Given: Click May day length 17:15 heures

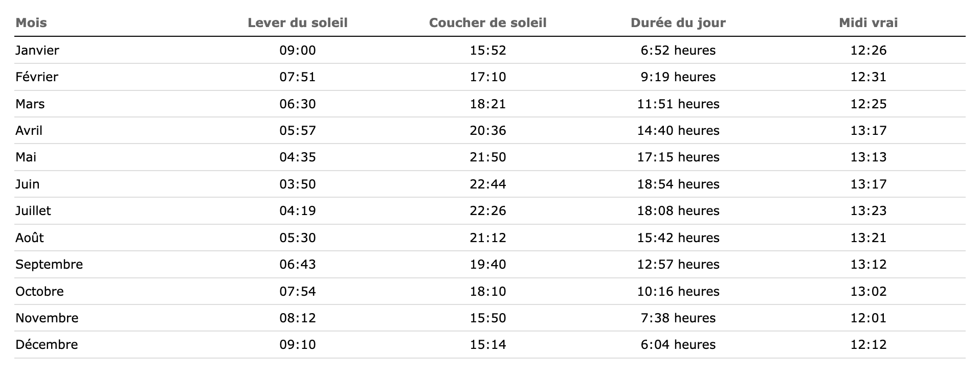Looking at the screenshot, I should click(x=678, y=157).
